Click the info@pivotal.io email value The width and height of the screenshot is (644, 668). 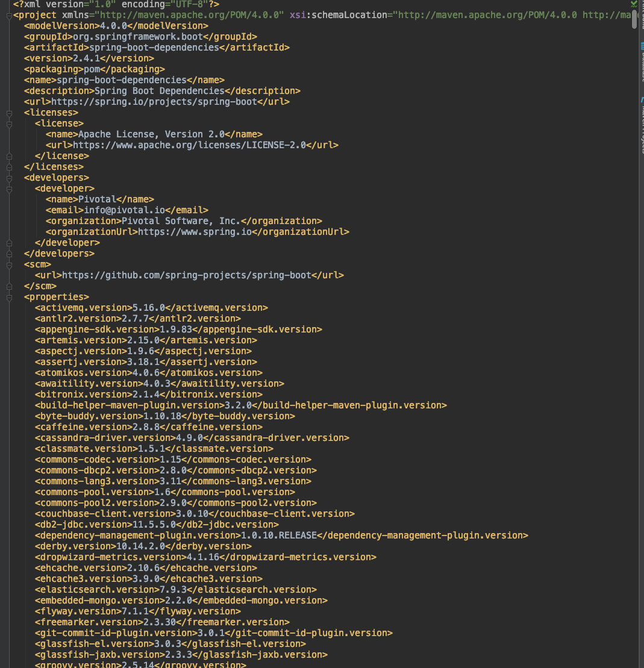[x=125, y=210]
